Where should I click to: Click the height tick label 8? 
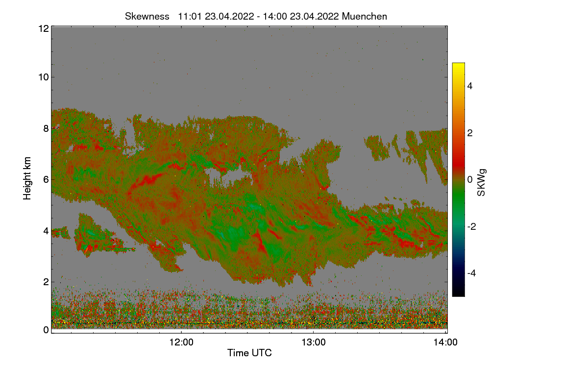[x=46, y=129]
